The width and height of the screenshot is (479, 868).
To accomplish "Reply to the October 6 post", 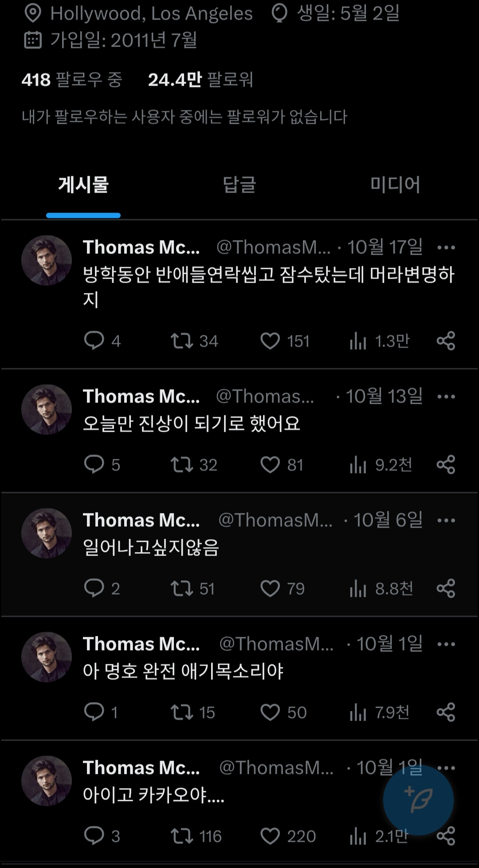I will pos(94,588).
